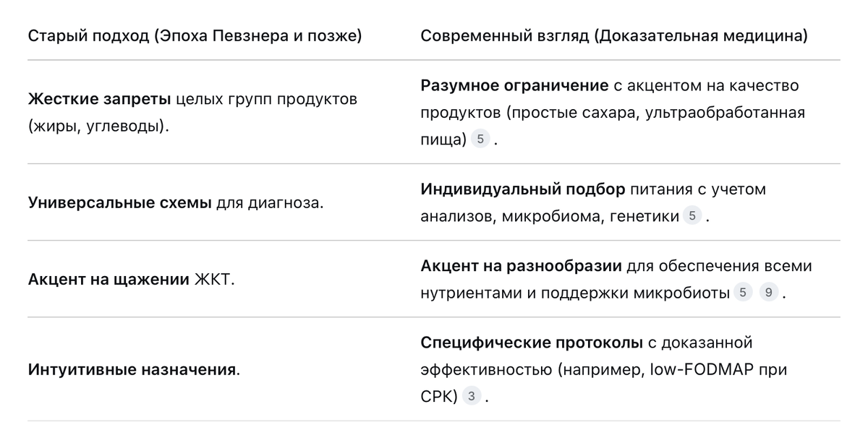This screenshot has width=868, height=430.
Task: Click the 'Универсальные схемы' cell
Action: pos(176,202)
